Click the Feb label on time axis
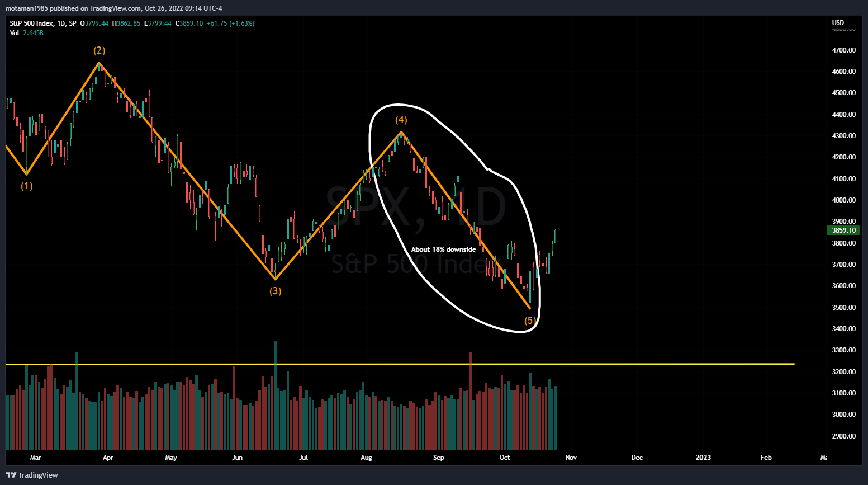868x485 pixels. point(766,458)
